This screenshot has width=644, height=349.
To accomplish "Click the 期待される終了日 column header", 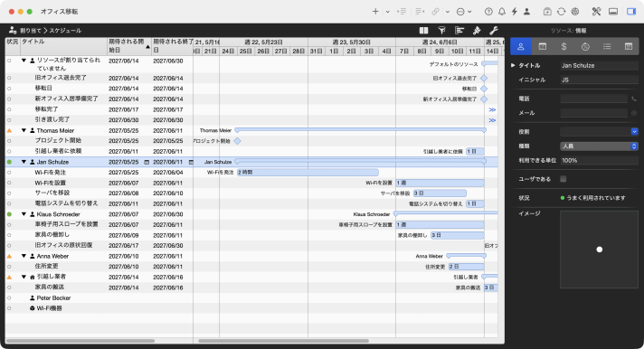I will (x=172, y=46).
